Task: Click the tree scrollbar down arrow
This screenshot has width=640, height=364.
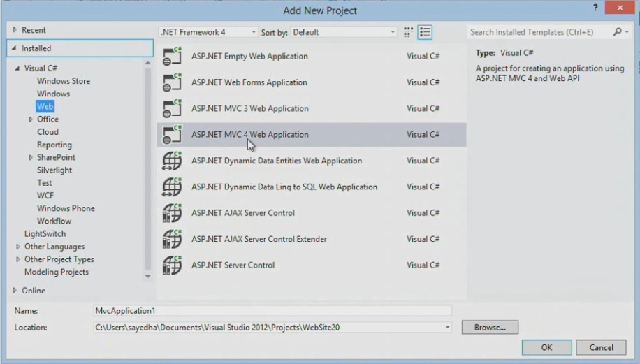Action: click(147, 276)
